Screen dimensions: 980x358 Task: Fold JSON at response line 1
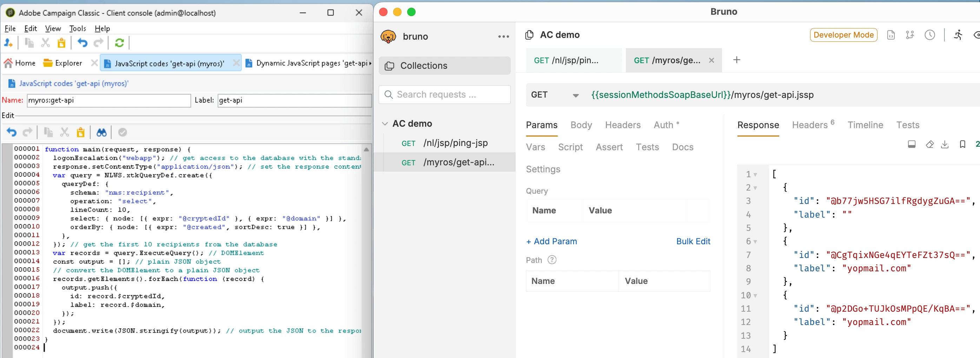click(755, 175)
